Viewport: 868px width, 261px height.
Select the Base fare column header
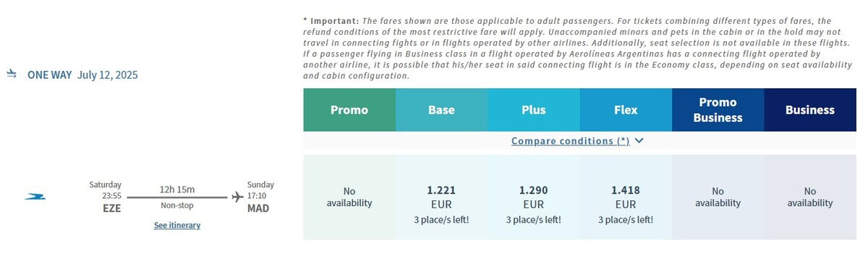441,110
